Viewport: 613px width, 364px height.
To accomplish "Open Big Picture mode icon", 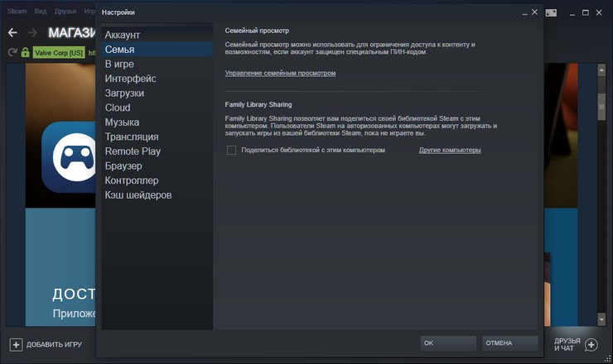I will [x=551, y=13].
